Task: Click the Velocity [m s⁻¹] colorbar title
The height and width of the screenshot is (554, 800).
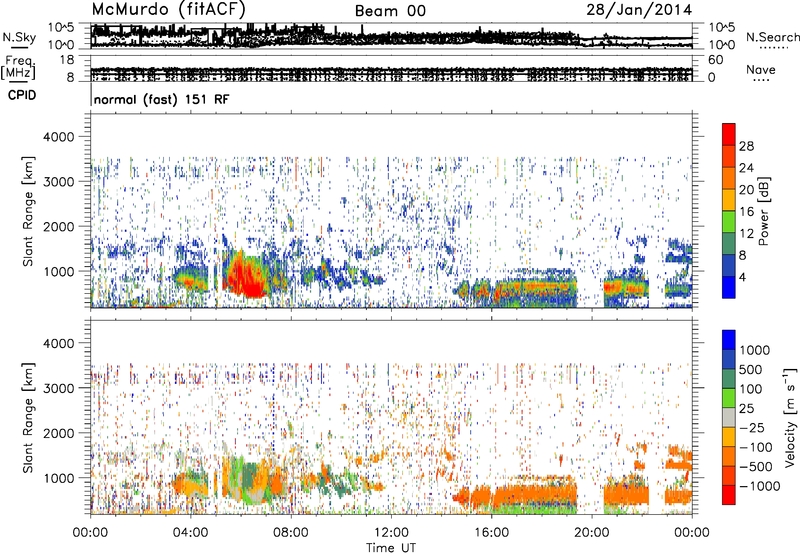Action: tap(790, 417)
